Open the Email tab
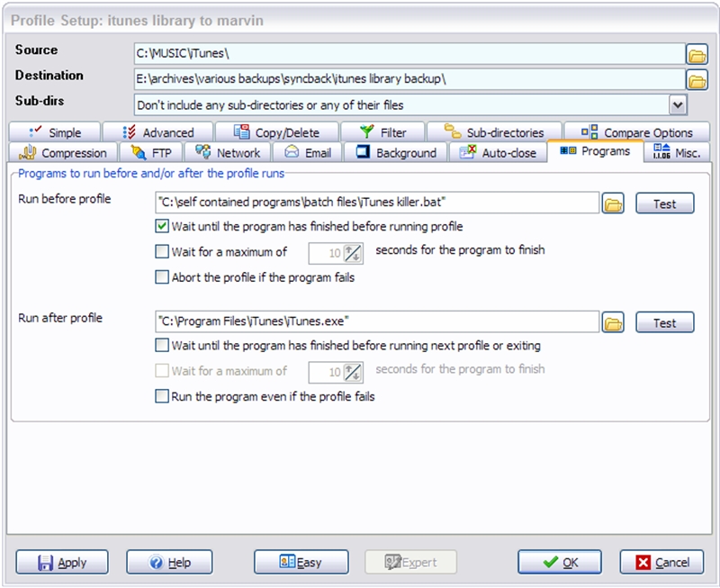 point(308,152)
